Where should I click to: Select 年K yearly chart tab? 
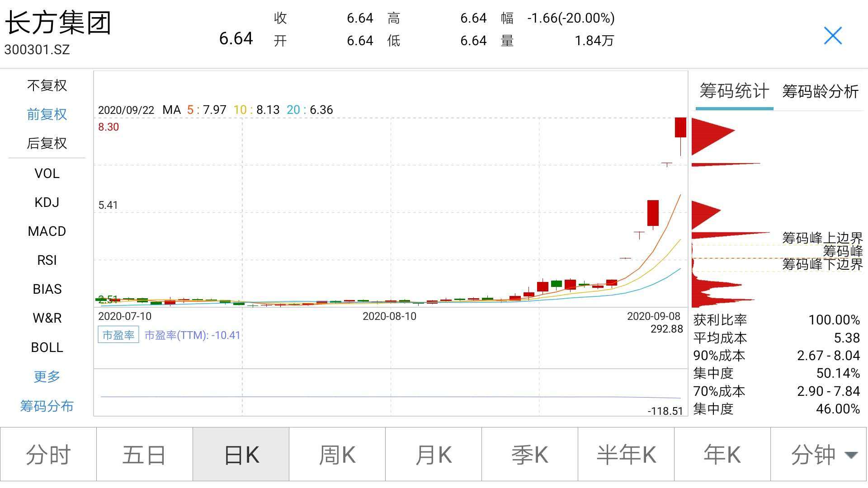[x=722, y=455]
